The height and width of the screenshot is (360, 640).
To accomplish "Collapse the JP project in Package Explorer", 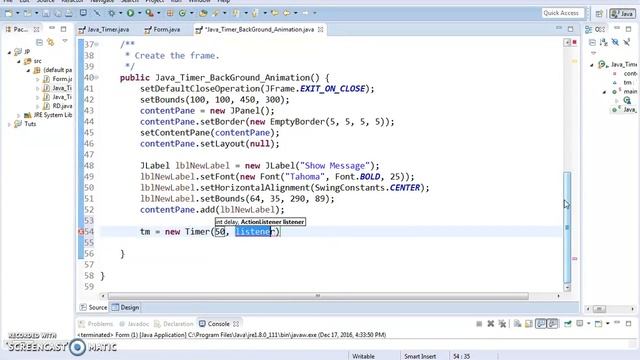I will 9,52.
